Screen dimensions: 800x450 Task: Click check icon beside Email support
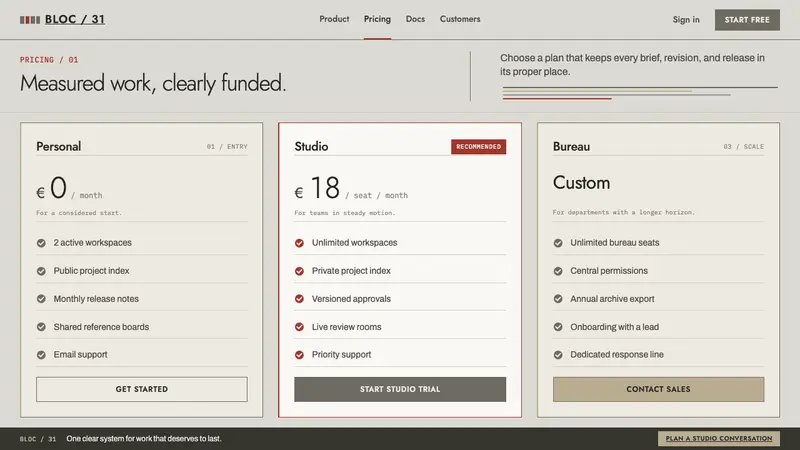[41, 355]
